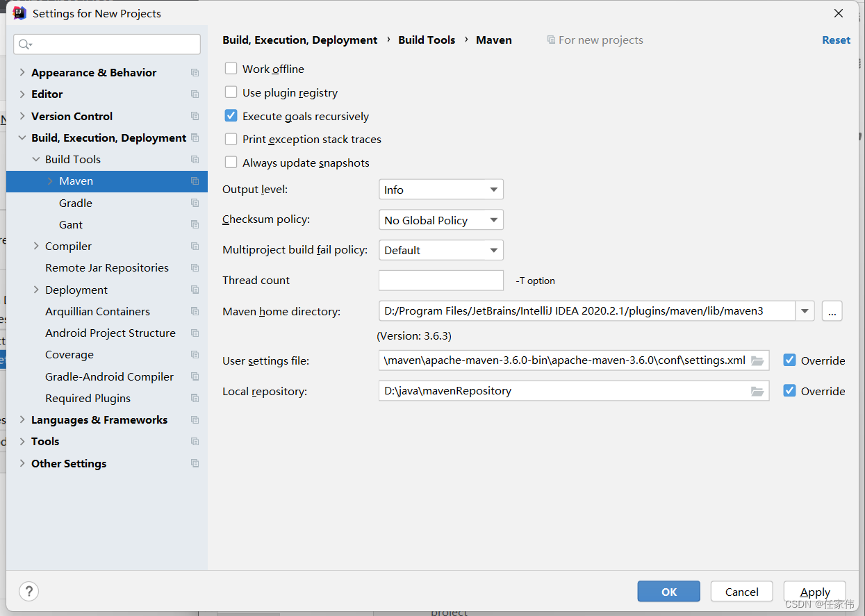Expand the Editor section
The image size is (865, 616).
pyautogui.click(x=22, y=94)
